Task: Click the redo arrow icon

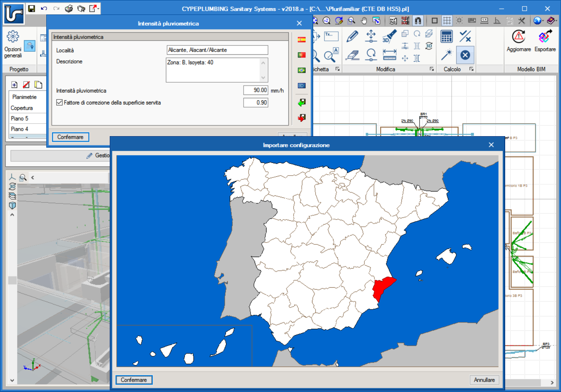Action: pos(56,8)
